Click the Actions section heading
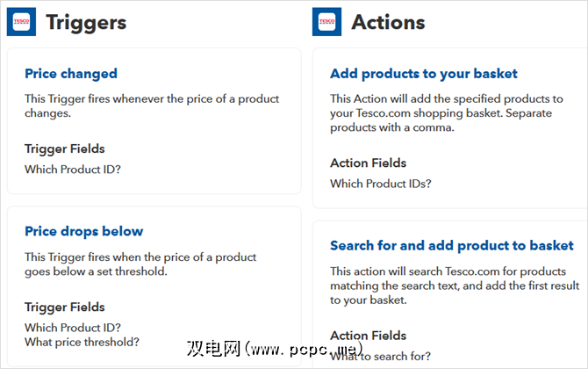Image resolution: width=588 pixels, height=369 pixels. [x=388, y=22]
